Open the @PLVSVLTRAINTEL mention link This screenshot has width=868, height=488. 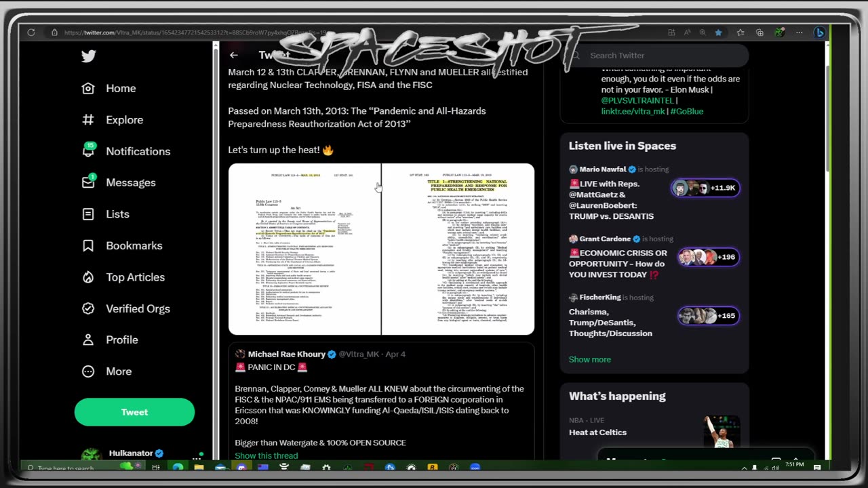pos(637,100)
